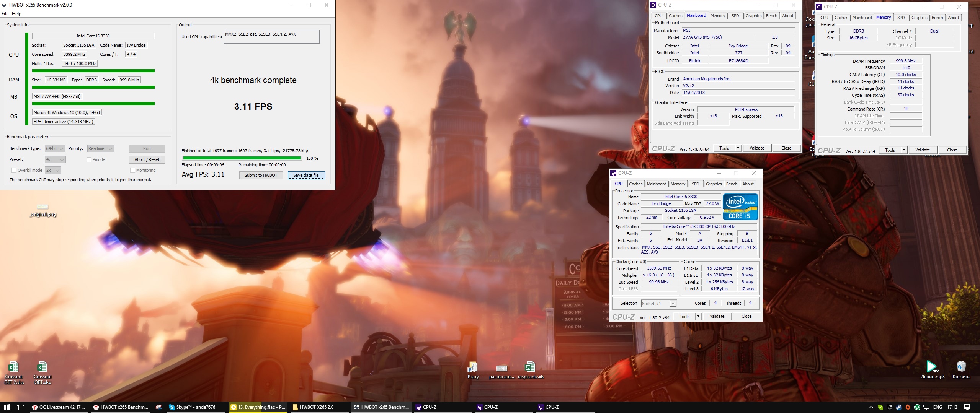Click Abort / Reset button
Image resolution: width=980 pixels, height=413 pixels.
(147, 159)
